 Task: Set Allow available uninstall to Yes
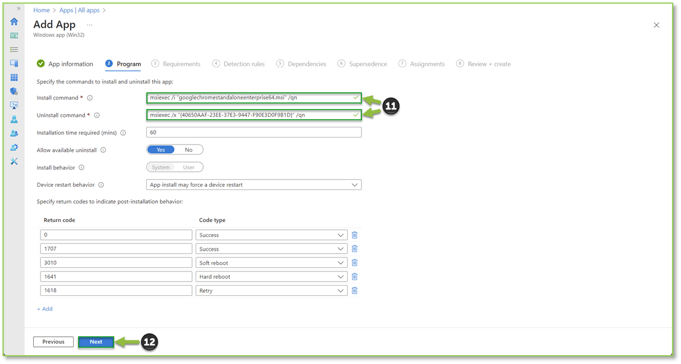pos(161,150)
